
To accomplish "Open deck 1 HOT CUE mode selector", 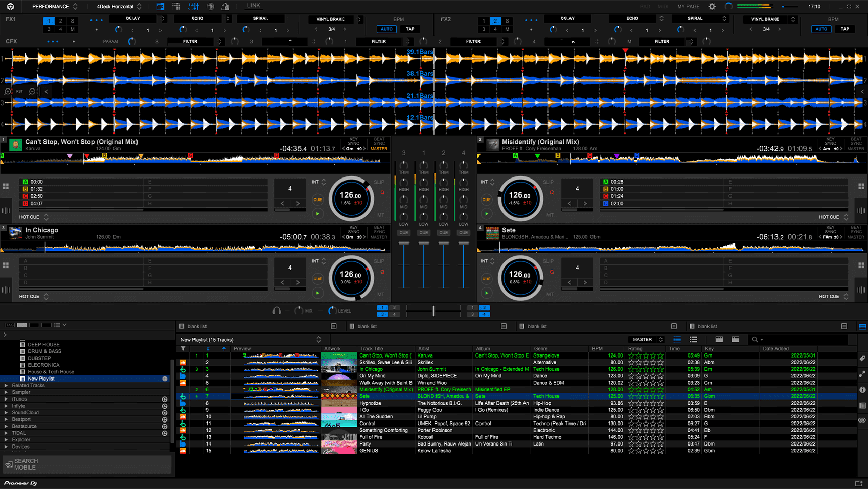I will pyautogui.click(x=34, y=217).
